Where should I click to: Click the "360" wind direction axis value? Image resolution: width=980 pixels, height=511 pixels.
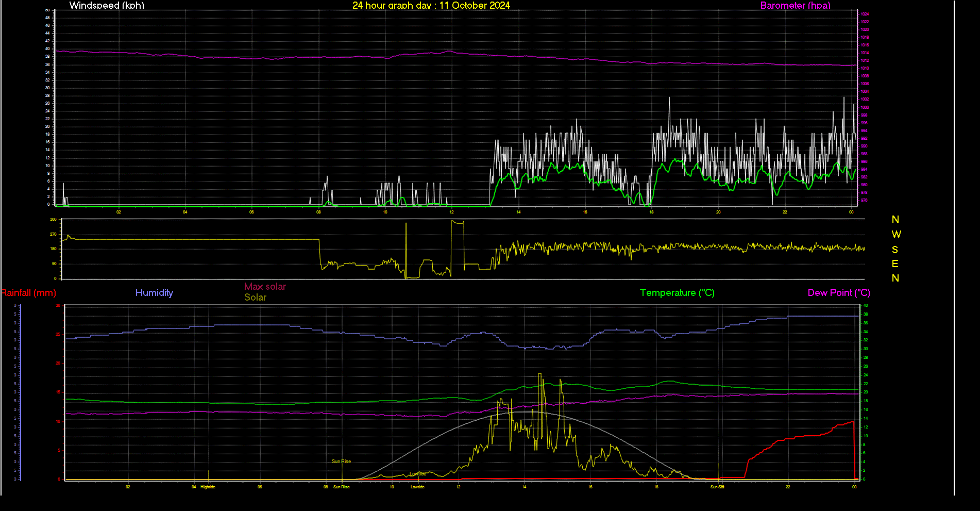coord(53,220)
